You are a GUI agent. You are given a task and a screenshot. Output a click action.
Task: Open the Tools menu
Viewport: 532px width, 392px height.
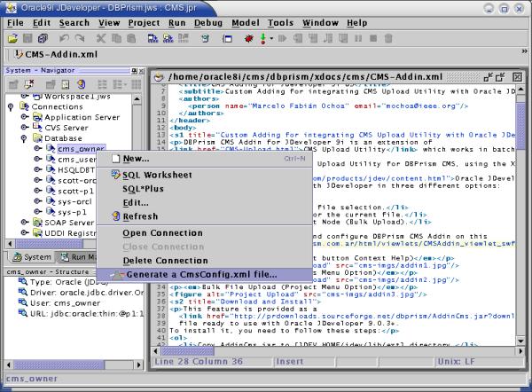coord(280,23)
